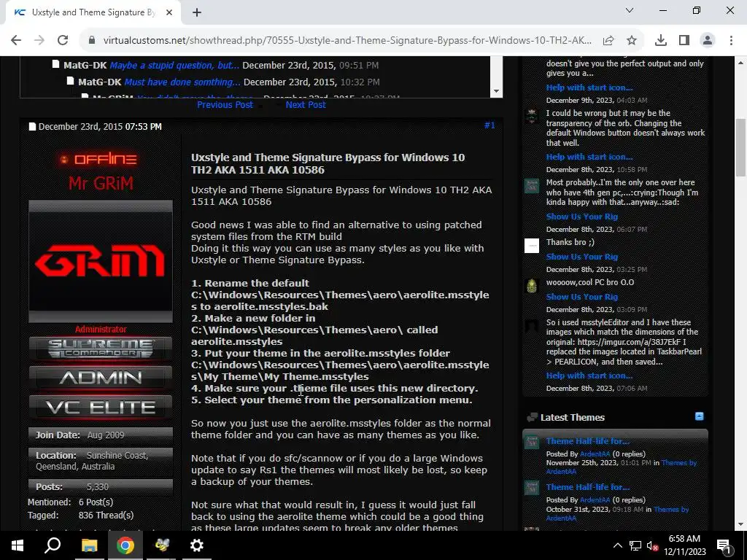The width and height of the screenshot is (747, 560).
Task: Open the MatG-DK 09:51 PM post icon
Action: pos(55,64)
